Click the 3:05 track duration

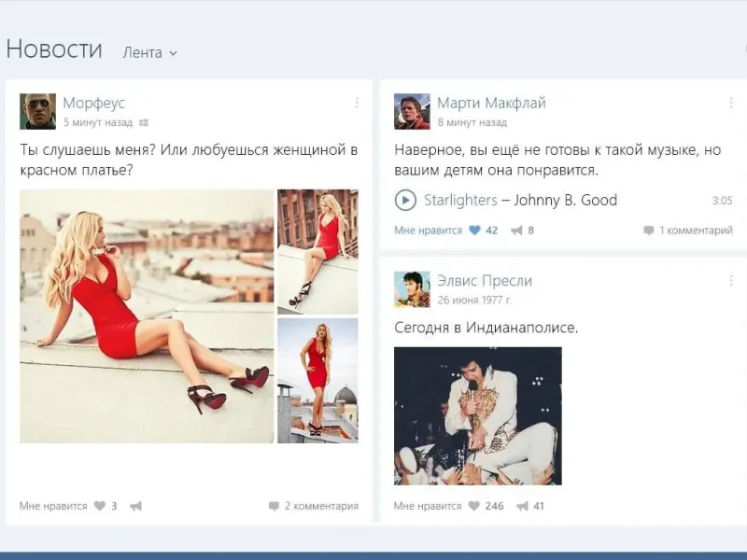(x=722, y=201)
